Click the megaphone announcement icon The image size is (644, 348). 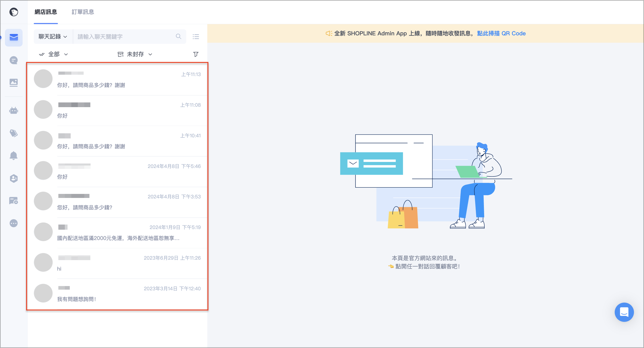328,33
